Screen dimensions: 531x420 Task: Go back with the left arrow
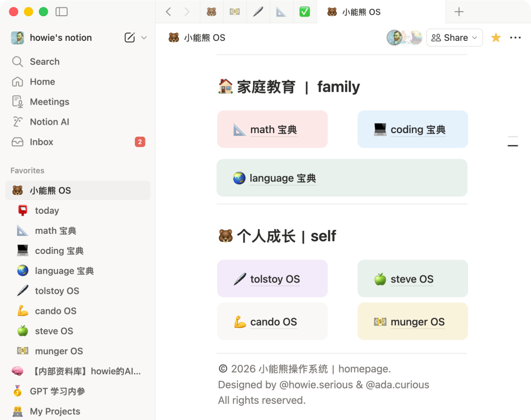tap(168, 12)
